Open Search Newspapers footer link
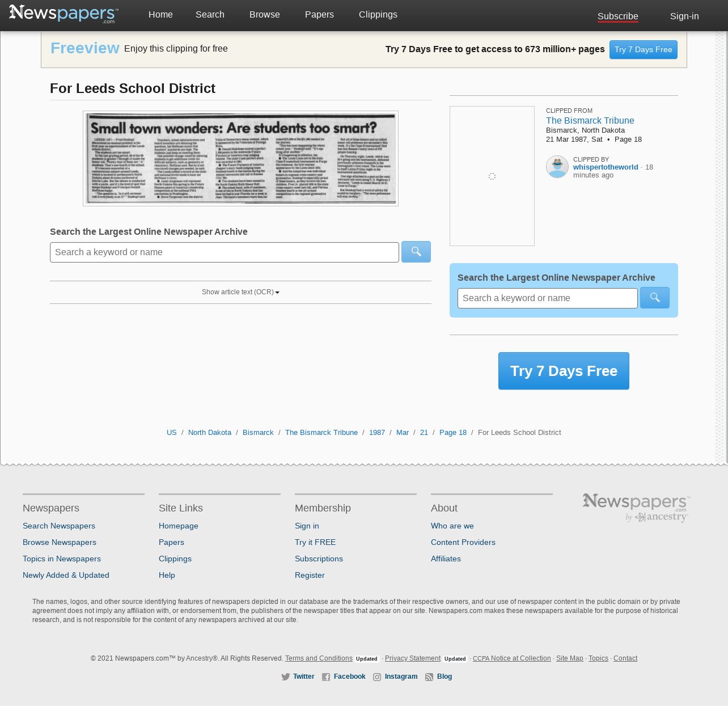Screen dimensions: 728x706 [59, 526]
